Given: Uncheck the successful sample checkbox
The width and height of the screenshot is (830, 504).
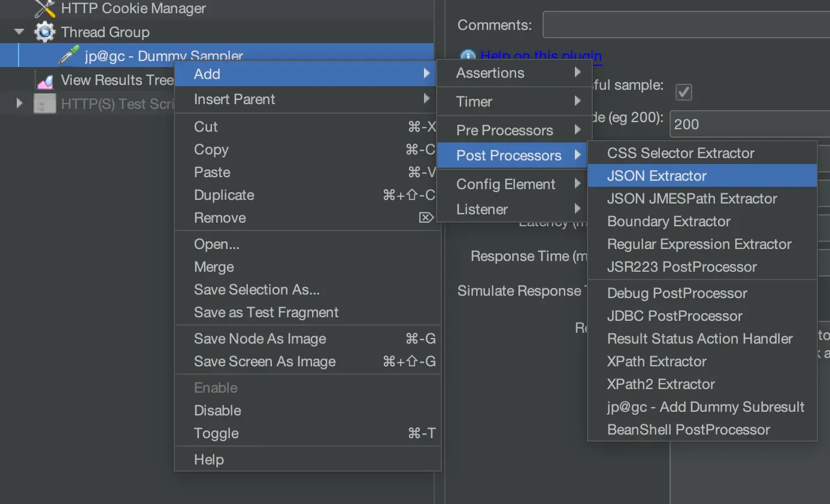Looking at the screenshot, I should [x=683, y=92].
